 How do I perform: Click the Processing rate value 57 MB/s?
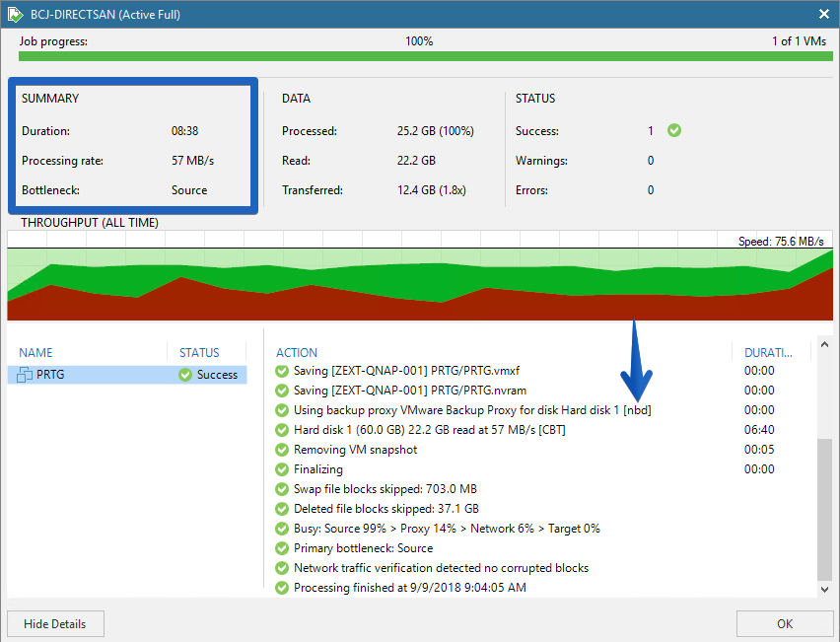tap(192, 160)
